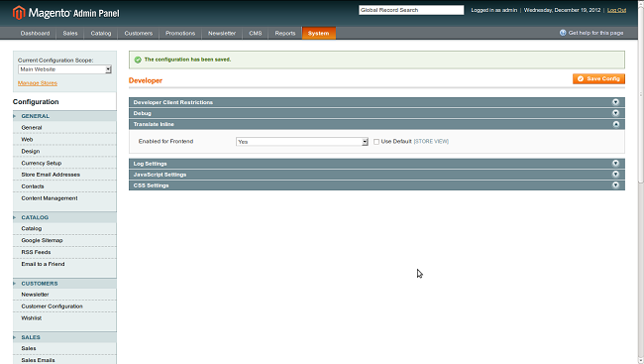Open the Enabled for Frontend dropdown
644x364 pixels.
[302, 142]
